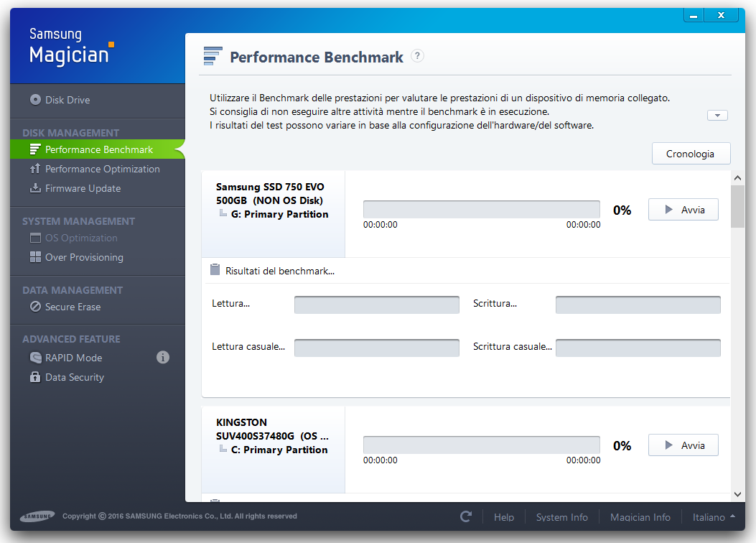Click the Risultati del benchmark label

coord(280,271)
